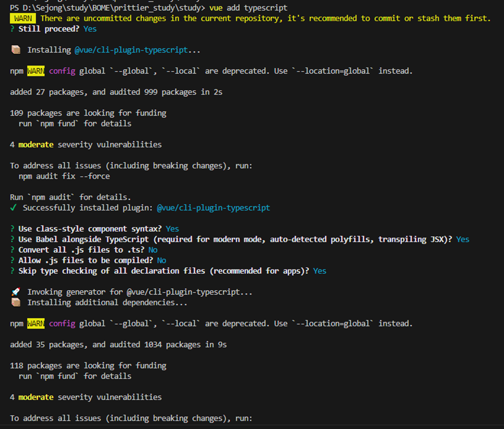Viewport: 504px width, 429px height.
Task: Click the 'added 27 packages, and audited 999 packages in 2s' line
Action: click(x=116, y=92)
